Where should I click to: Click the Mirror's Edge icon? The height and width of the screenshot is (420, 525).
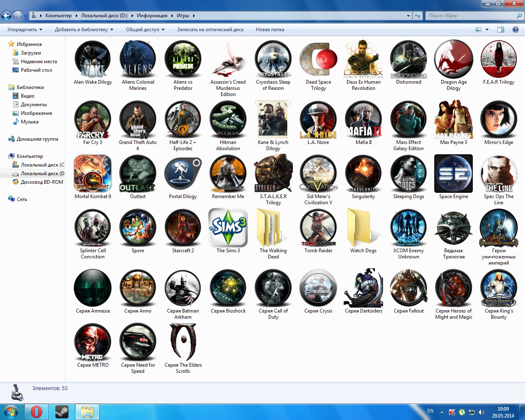499,119
